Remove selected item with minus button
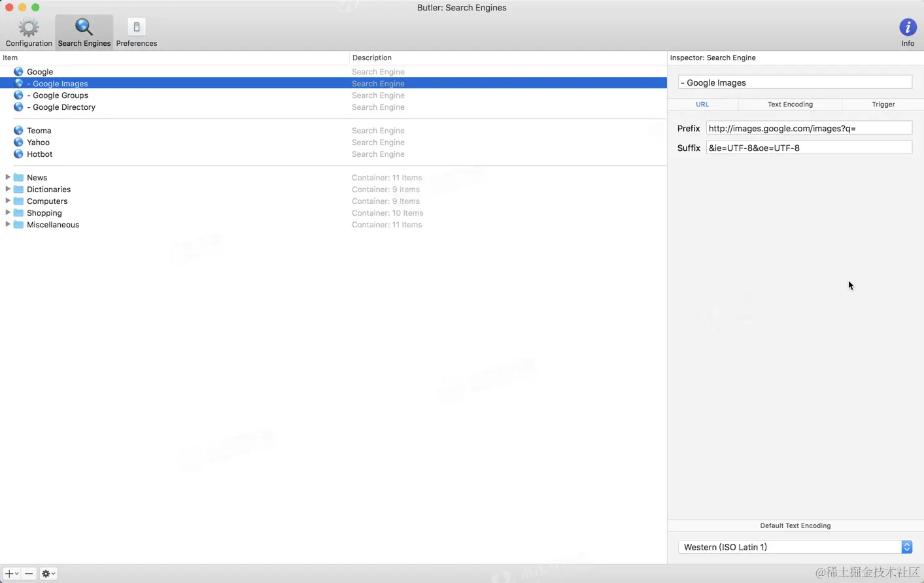The height and width of the screenshot is (583, 924). [29, 574]
